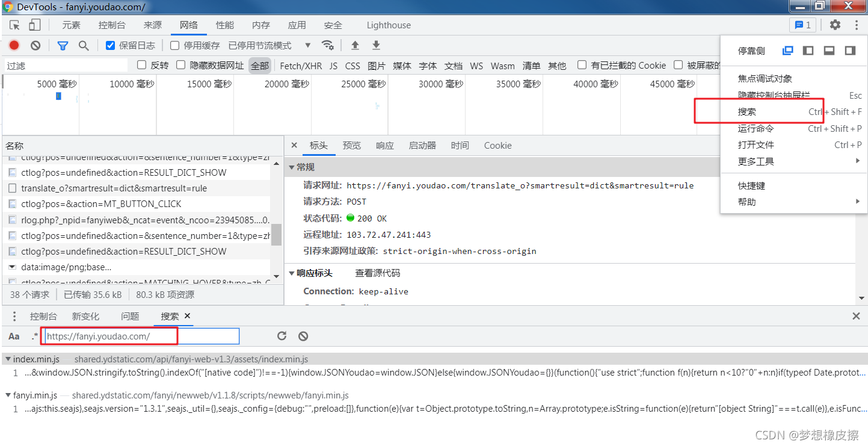Check the 反转 filter checkbox
This screenshot has height=446, width=868.
[x=142, y=65]
